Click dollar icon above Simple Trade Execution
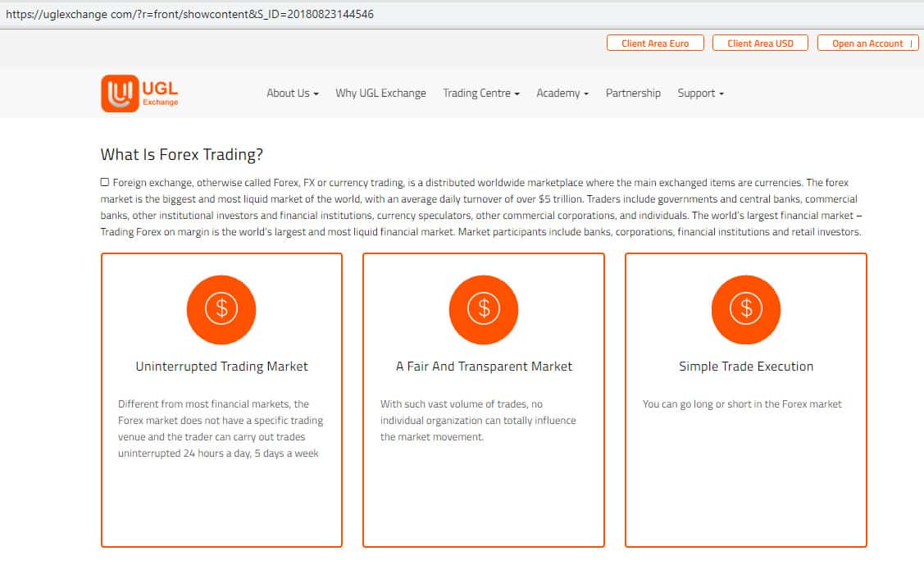 [746, 309]
